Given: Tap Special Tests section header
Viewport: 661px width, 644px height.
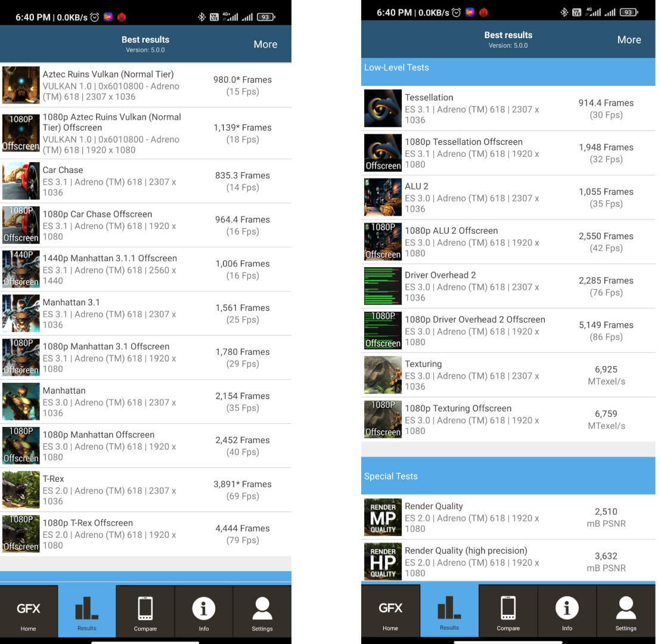Looking at the screenshot, I should 508,476.
